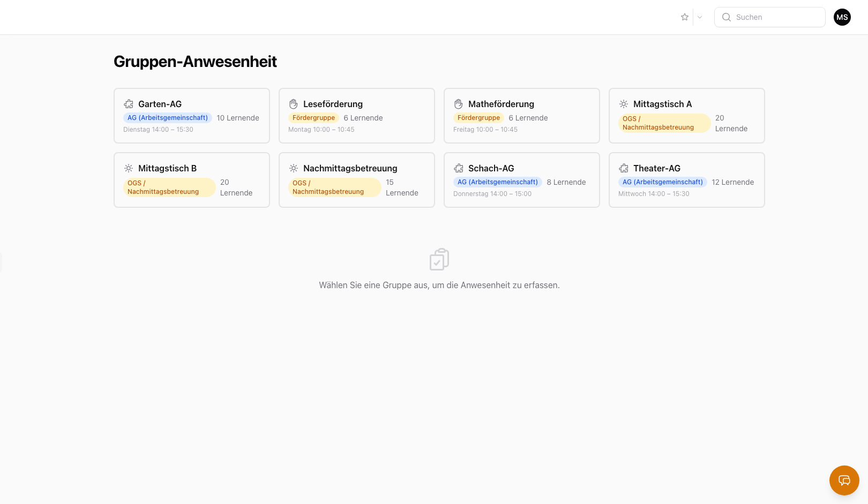Click the puzzle icon on Schach-AG card
The width and height of the screenshot is (868, 504).
[459, 168]
